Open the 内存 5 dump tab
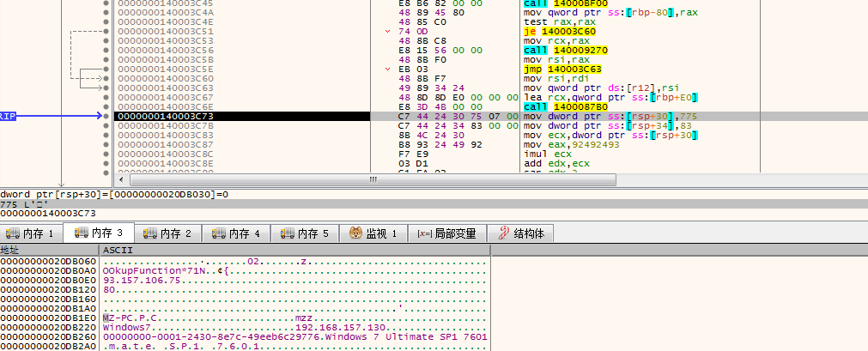 coord(306,233)
